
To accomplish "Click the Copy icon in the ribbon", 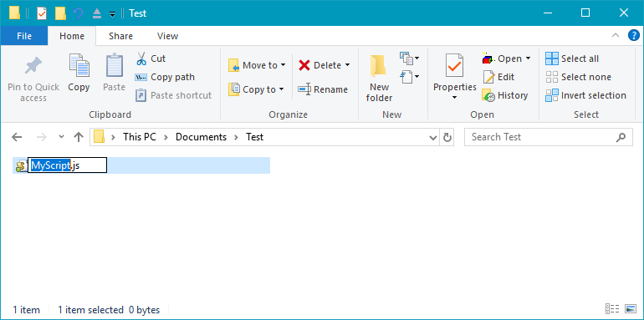I will (79, 66).
